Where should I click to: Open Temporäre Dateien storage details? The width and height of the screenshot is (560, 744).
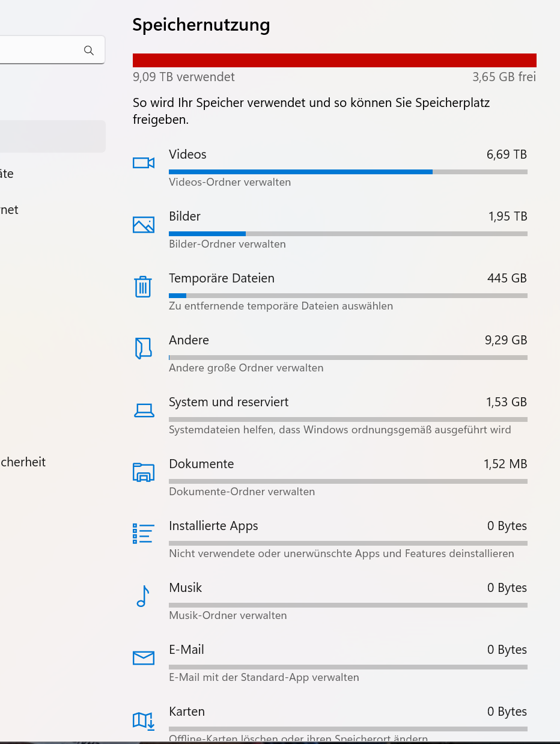221,278
